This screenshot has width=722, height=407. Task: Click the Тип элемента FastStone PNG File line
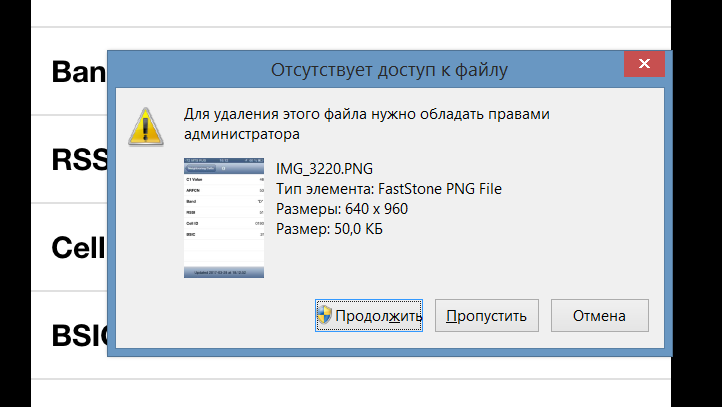pyautogui.click(x=389, y=188)
